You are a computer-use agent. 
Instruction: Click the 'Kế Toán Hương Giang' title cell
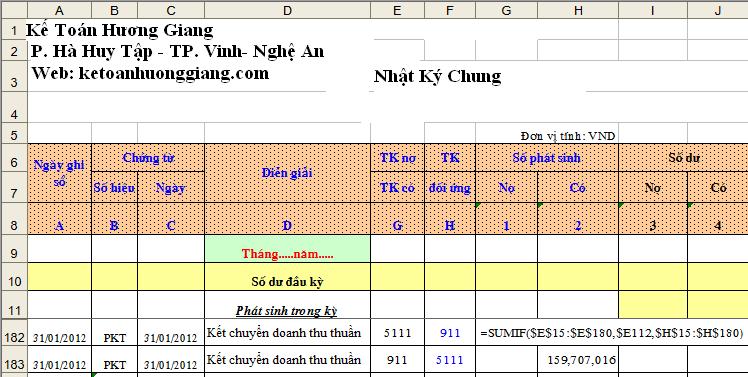(x=120, y=30)
